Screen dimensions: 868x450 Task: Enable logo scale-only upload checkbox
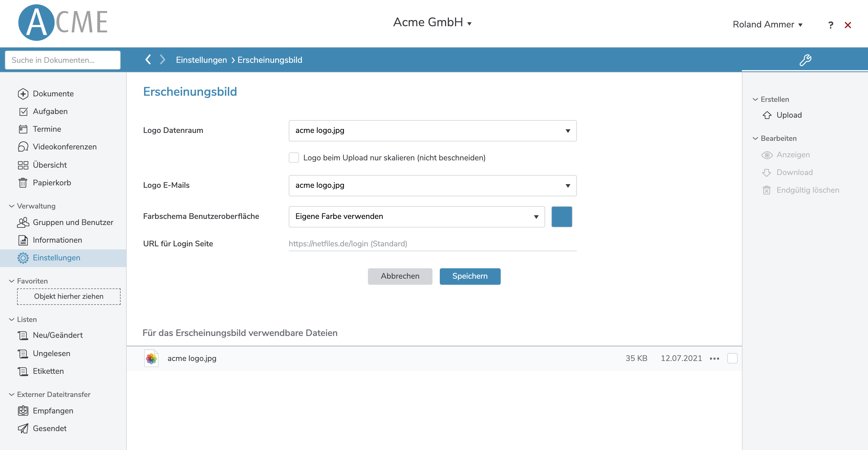pyautogui.click(x=294, y=158)
